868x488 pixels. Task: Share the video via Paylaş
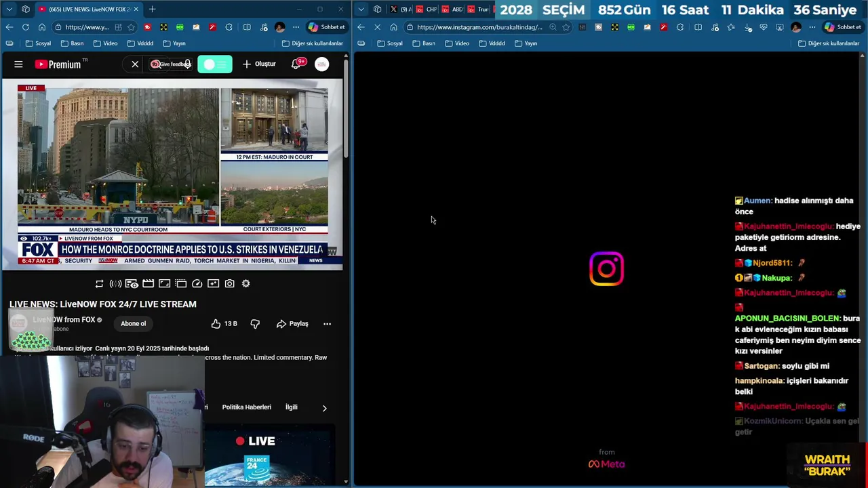[292, 324]
